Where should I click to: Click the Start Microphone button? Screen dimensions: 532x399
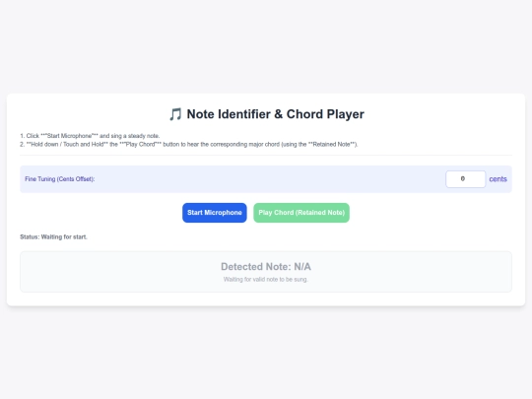tap(215, 213)
